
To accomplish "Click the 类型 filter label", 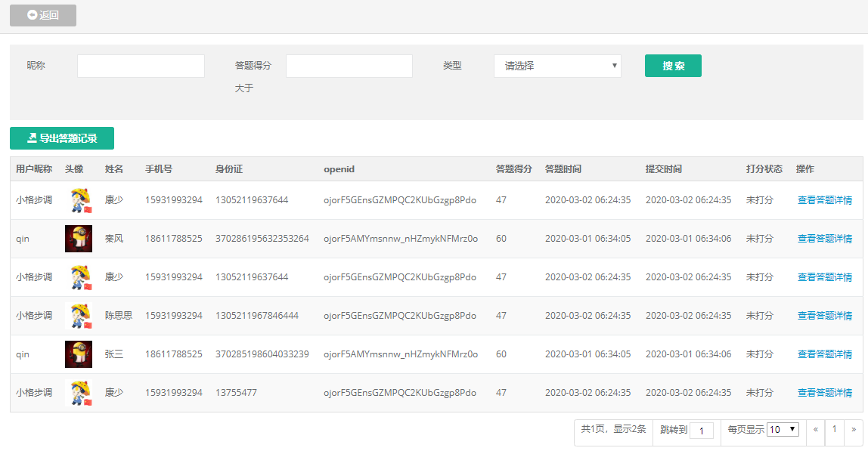I will (x=452, y=65).
